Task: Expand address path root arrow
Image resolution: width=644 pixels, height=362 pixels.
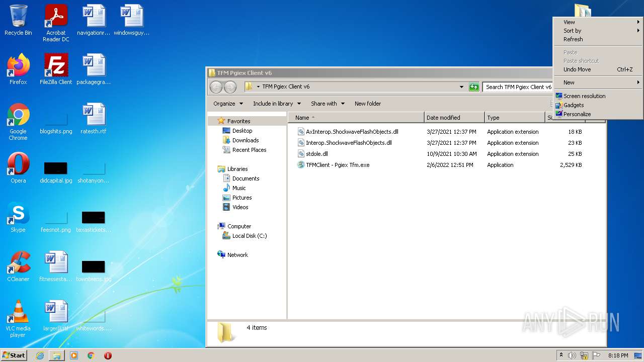Action: click(258, 87)
